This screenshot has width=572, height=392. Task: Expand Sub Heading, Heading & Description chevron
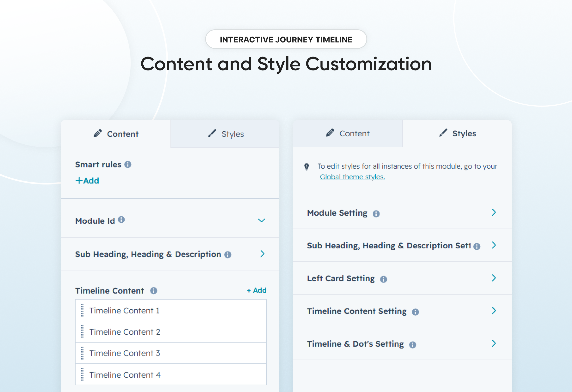coord(262,254)
